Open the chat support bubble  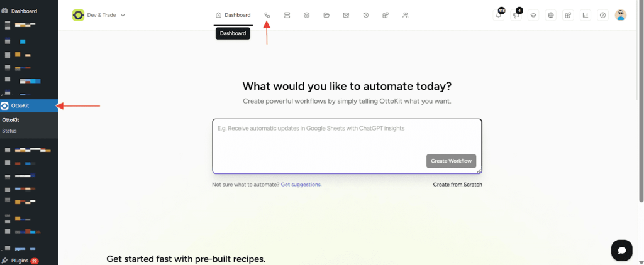(621, 250)
